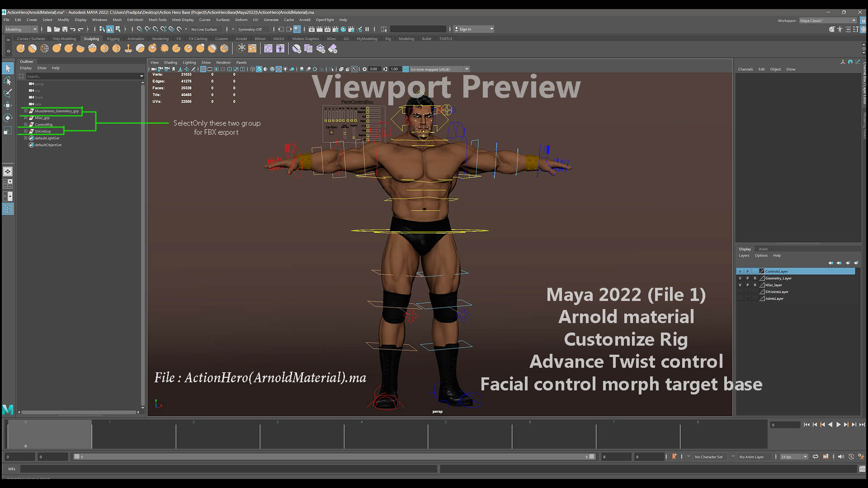Click the time range slider bar
This screenshot has width=868, height=488.
pyautogui.click(x=335, y=457)
